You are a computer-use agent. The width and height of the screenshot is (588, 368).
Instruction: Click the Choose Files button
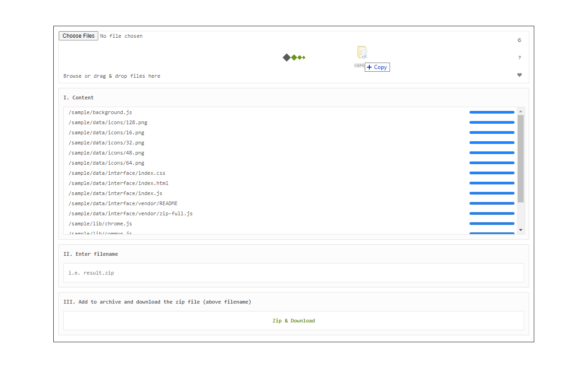[79, 36]
